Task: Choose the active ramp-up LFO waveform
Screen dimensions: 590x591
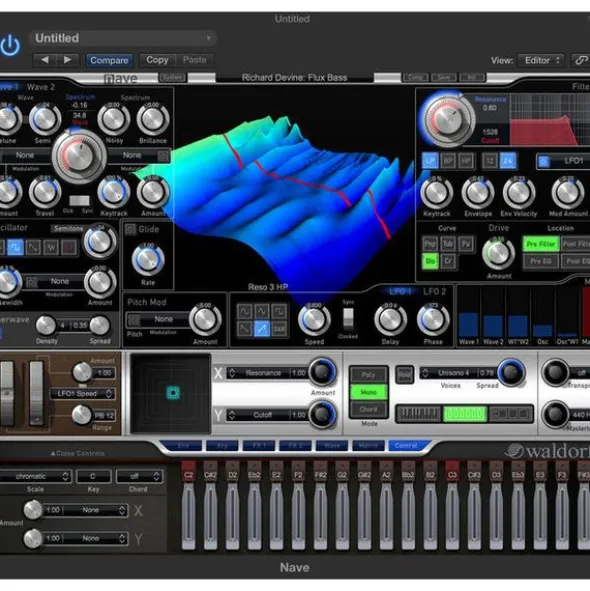Action: click(x=262, y=329)
